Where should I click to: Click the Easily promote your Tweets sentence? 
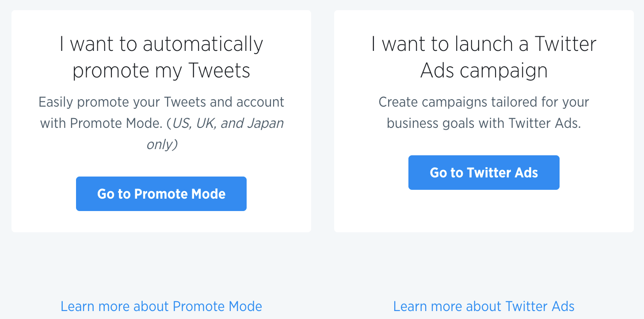(x=161, y=102)
